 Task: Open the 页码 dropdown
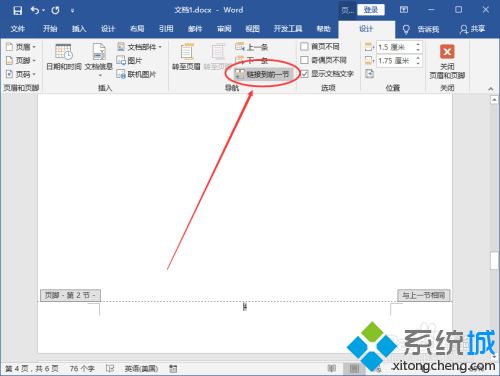21,74
